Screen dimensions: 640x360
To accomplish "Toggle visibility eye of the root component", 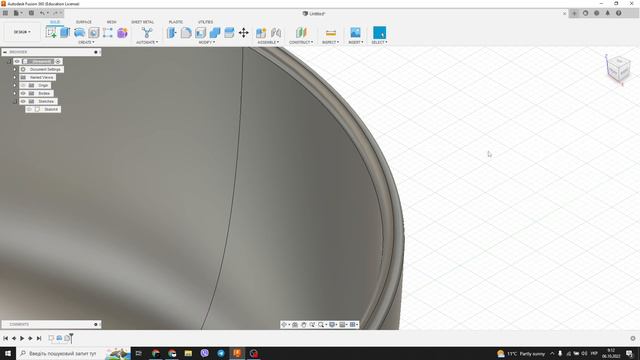I will (17, 62).
